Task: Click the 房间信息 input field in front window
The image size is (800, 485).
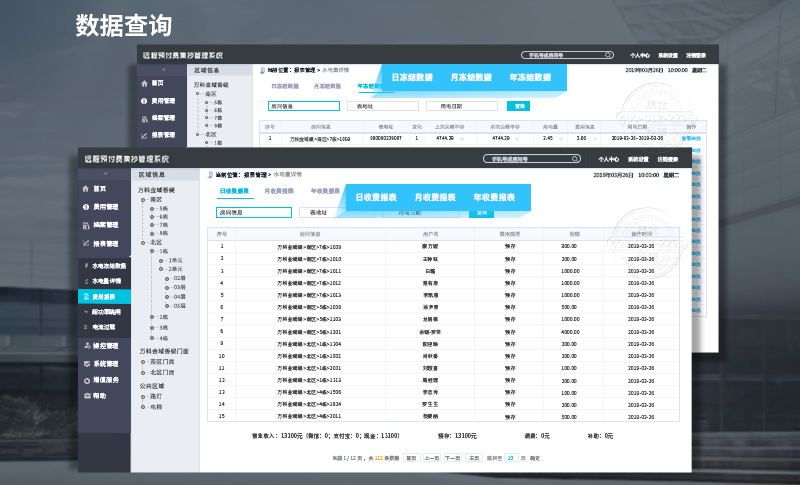Action: (x=254, y=212)
